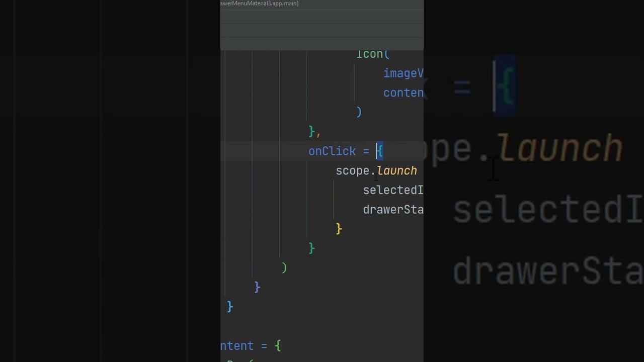The width and height of the screenshot is (644, 362).
Task: Click the purple closing brace
Action: click(x=257, y=287)
